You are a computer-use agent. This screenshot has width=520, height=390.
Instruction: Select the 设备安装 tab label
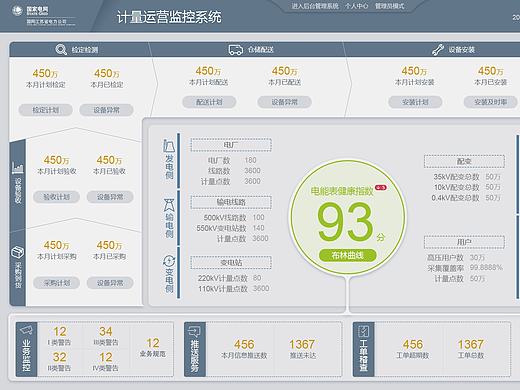[462, 50]
